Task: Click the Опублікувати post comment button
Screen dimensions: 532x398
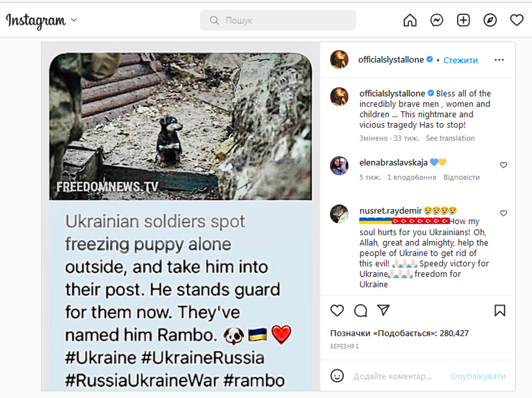Action: tap(478, 376)
